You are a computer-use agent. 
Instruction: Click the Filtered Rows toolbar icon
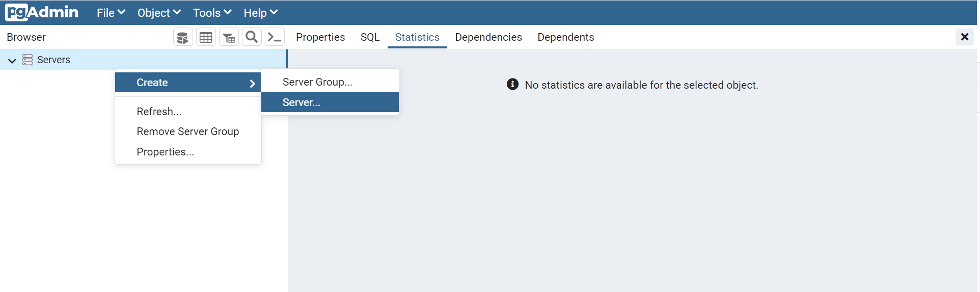[229, 37]
